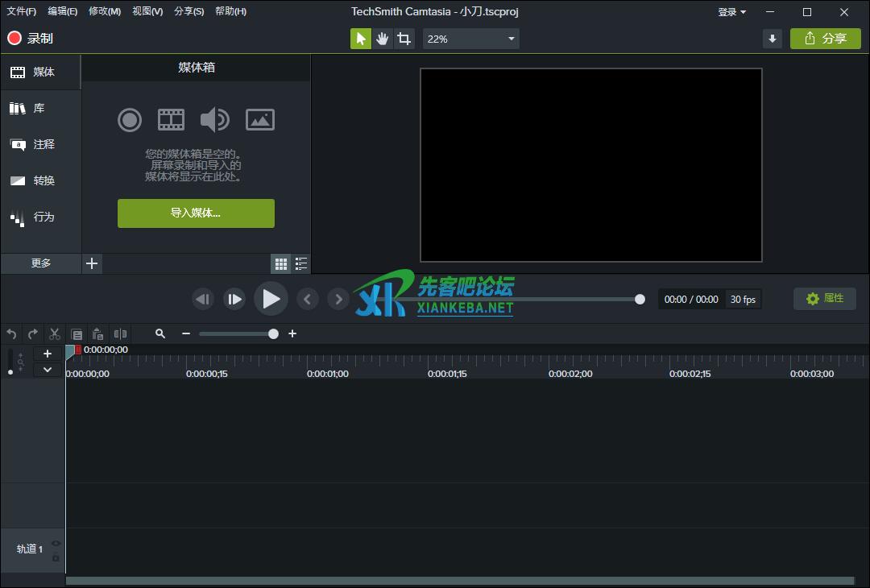
Task: Click the green 分享 share button
Action: click(x=825, y=39)
